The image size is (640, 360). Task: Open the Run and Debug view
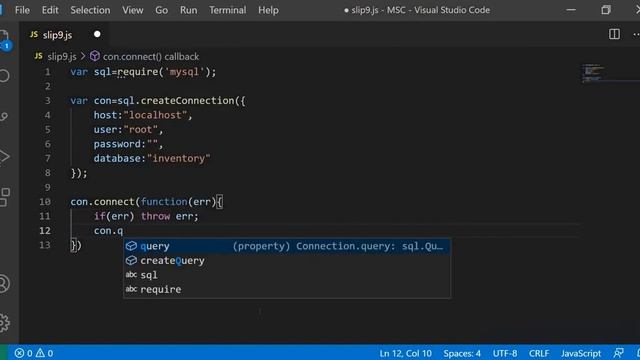(4, 156)
